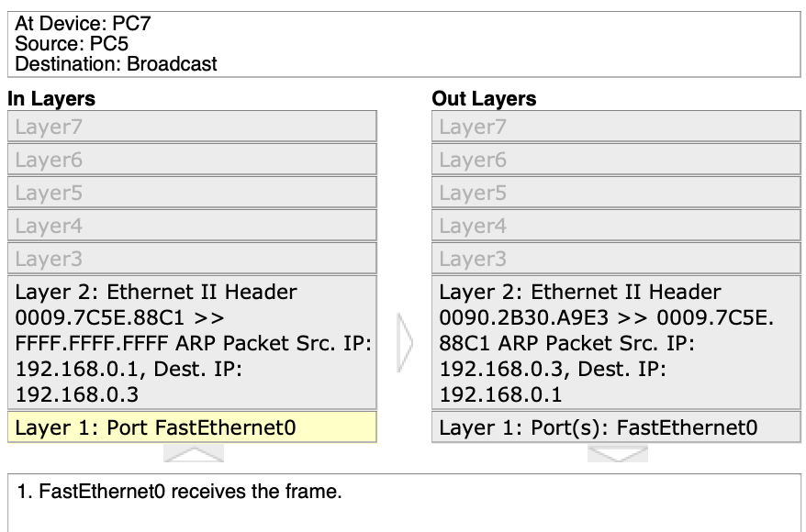Click Out Layers Layer4 box
The height and width of the screenshot is (532, 806).
point(616,226)
